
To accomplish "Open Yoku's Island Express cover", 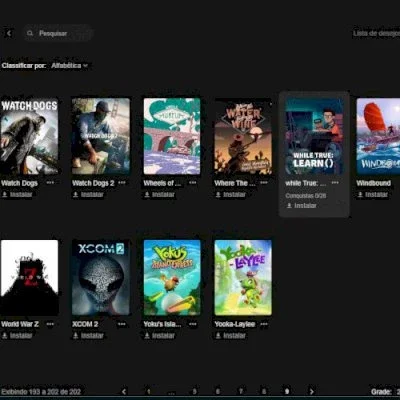I will coord(172,277).
